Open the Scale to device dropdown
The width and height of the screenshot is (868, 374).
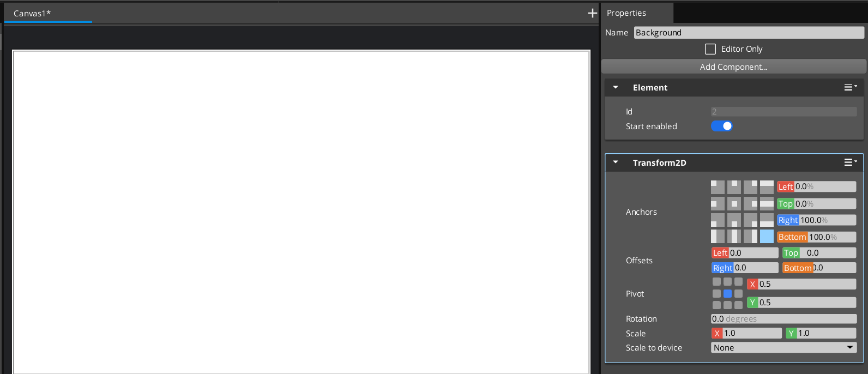click(783, 348)
